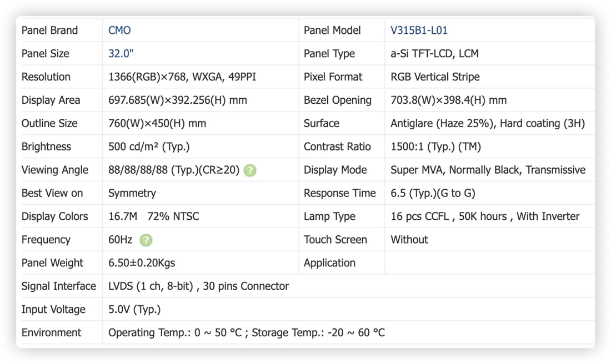Select the Environment label
The width and height of the screenshot is (611, 364).
[x=52, y=333]
